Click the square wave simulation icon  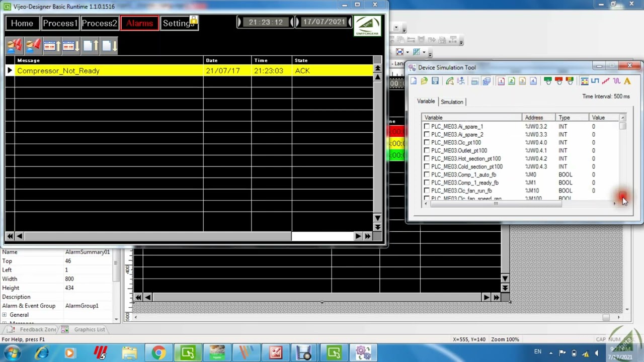pyautogui.click(x=595, y=81)
